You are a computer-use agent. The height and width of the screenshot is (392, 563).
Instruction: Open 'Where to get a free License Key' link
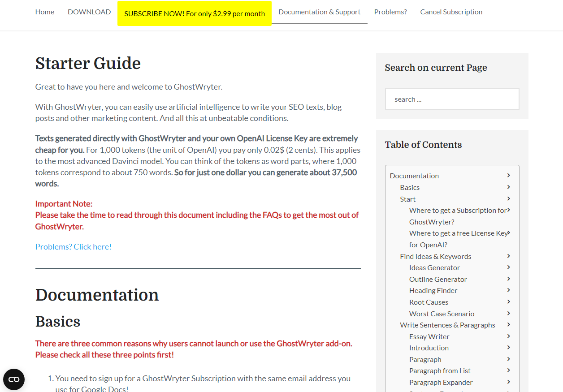pos(458,239)
